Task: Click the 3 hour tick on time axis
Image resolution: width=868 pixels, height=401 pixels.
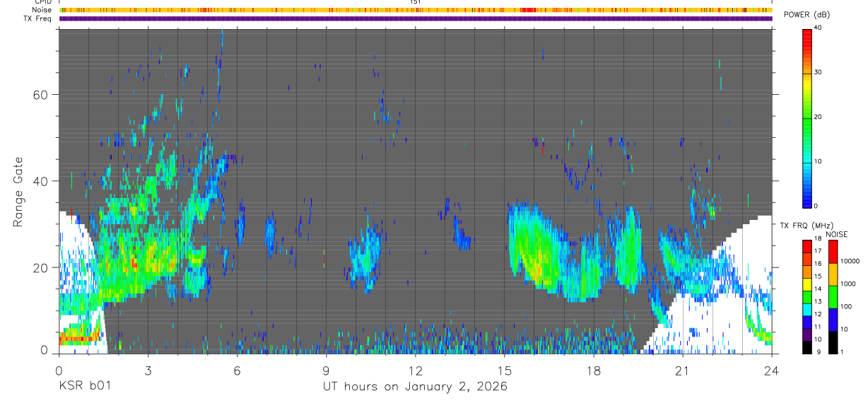Action: click(x=148, y=371)
